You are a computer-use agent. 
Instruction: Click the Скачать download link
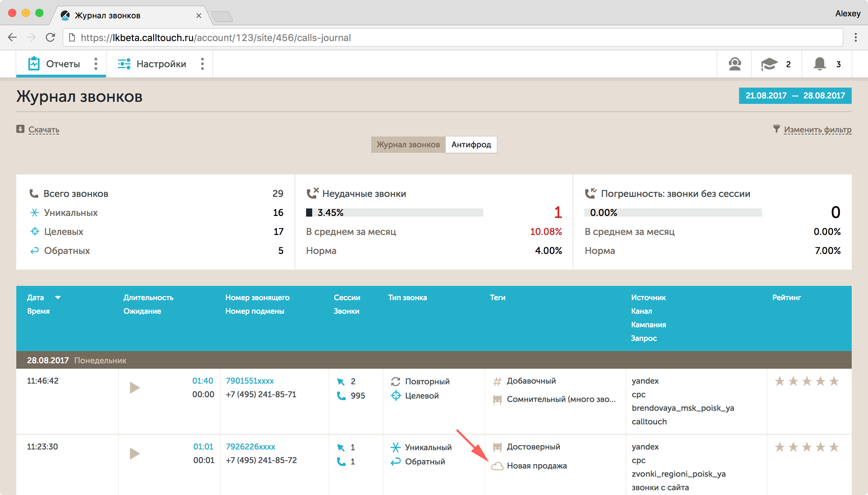pos(44,130)
